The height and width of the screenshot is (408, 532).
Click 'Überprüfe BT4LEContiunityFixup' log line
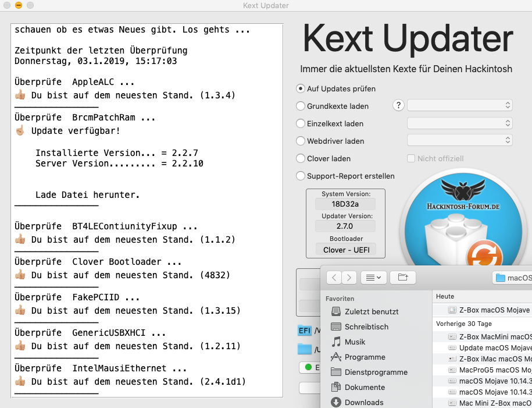106,226
